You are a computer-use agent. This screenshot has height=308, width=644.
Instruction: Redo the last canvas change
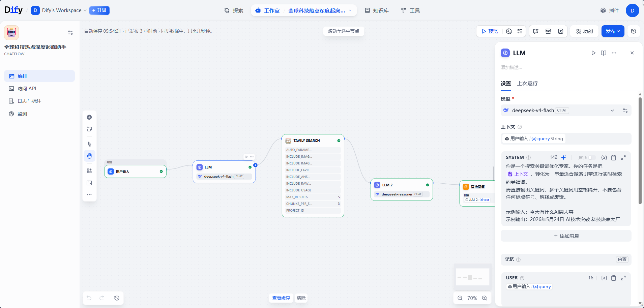pos(102,298)
